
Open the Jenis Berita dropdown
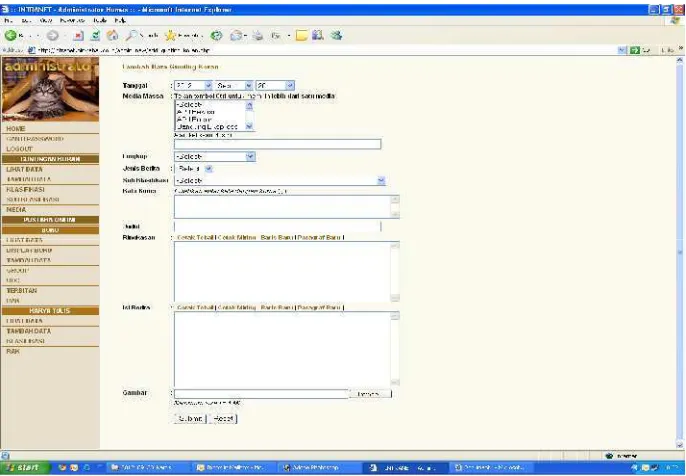[x=193, y=168]
